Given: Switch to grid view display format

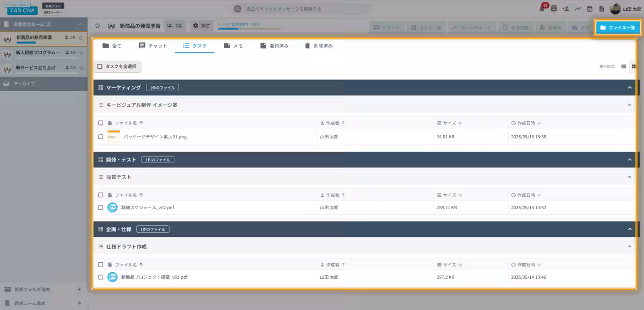Looking at the screenshot, I should 634,67.
